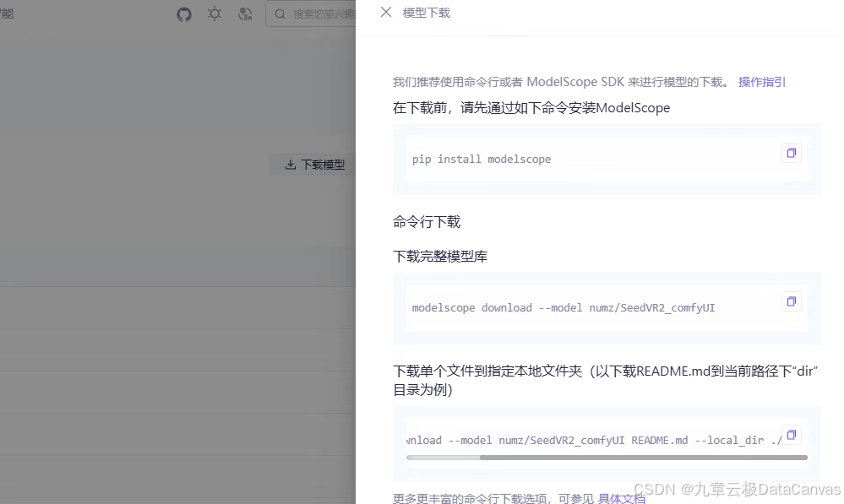Copy the modelscope download --model command

(792, 301)
